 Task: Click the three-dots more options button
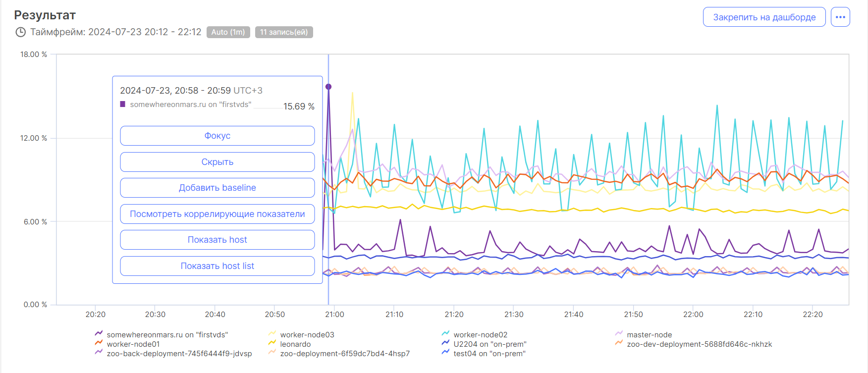pos(840,17)
